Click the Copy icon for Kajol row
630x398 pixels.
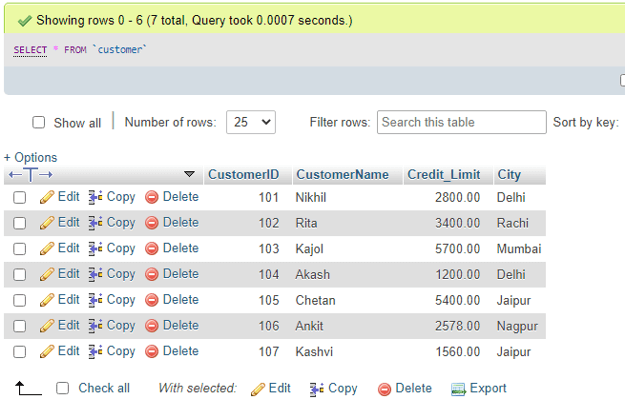[95, 249]
